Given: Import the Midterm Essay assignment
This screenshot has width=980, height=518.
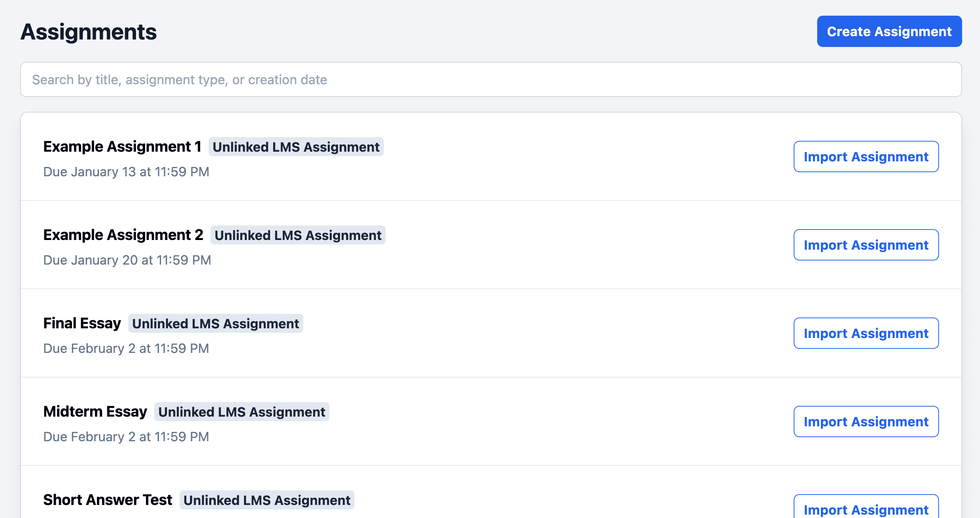Looking at the screenshot, I should 866,421.
